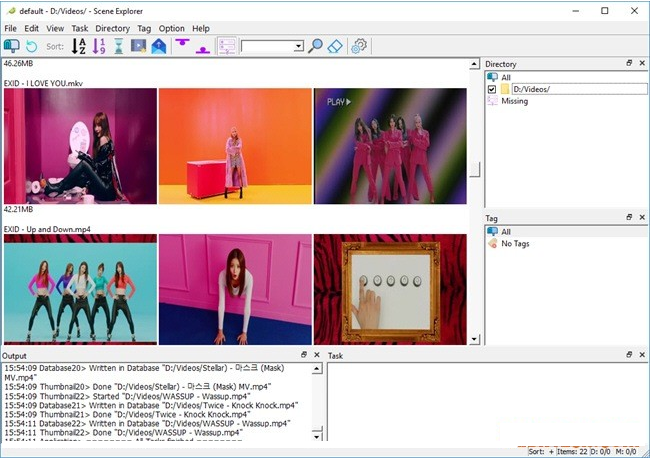
Task: Click the magnifying glass search icon
Action: 315,46
